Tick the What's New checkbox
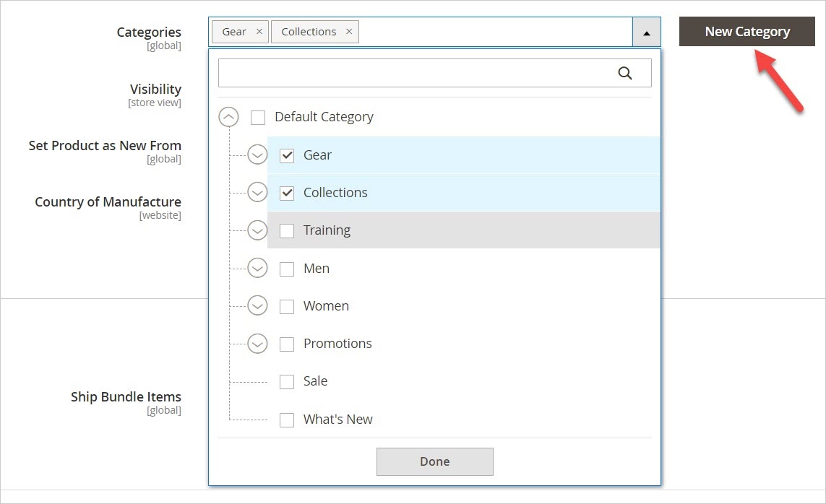 (x=287, y=420)
